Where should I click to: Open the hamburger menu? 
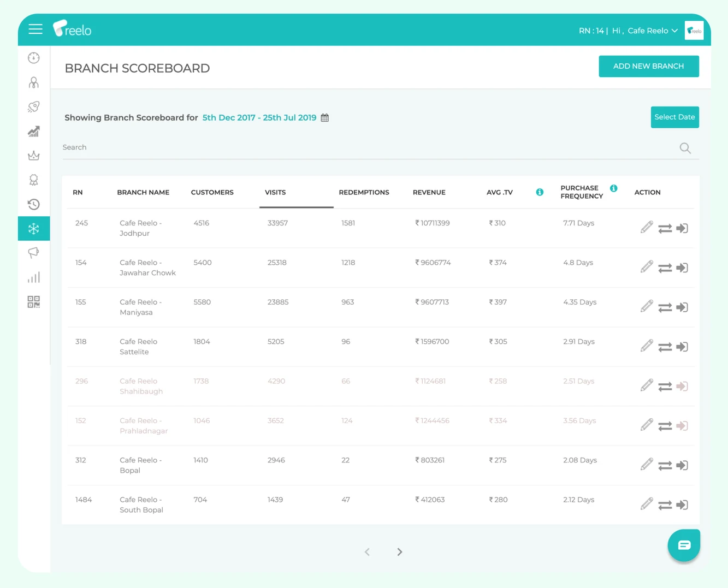[35, 29]
